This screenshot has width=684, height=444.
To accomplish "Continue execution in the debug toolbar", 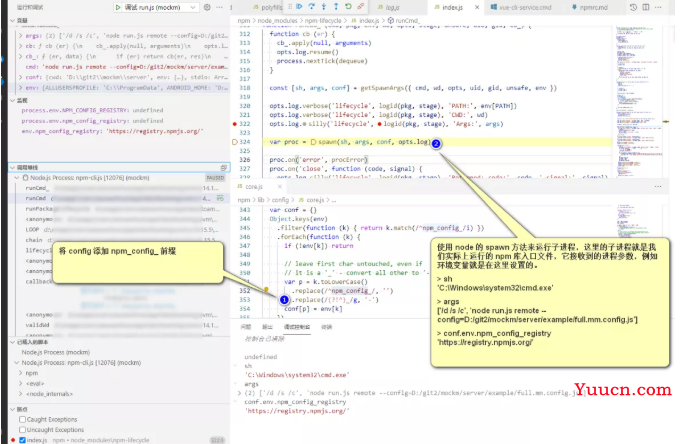I will [x=299, y=7].
